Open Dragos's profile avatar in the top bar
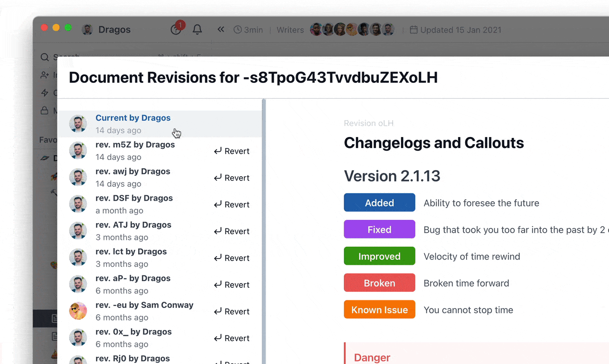The image size is (609, 364). tap(87, 29)
